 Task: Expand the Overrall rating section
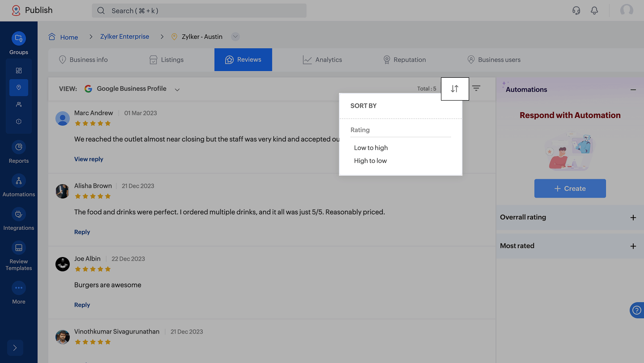(x=633, y=218)
